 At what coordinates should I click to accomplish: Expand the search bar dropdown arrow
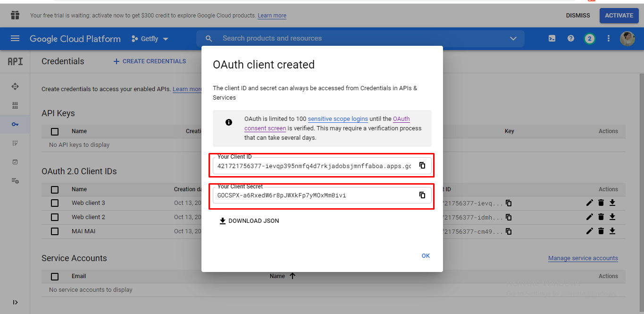pyautogui.click(x=513, y=39)
